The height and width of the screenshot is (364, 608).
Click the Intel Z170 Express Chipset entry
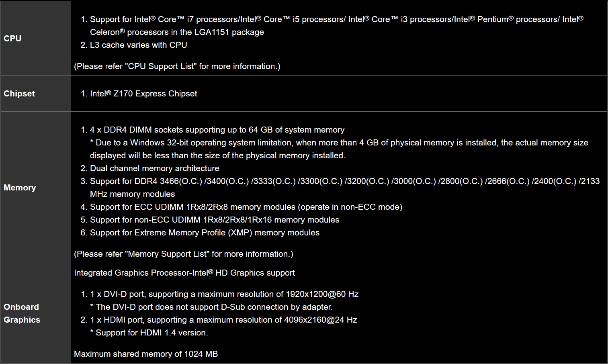point(143,94)
